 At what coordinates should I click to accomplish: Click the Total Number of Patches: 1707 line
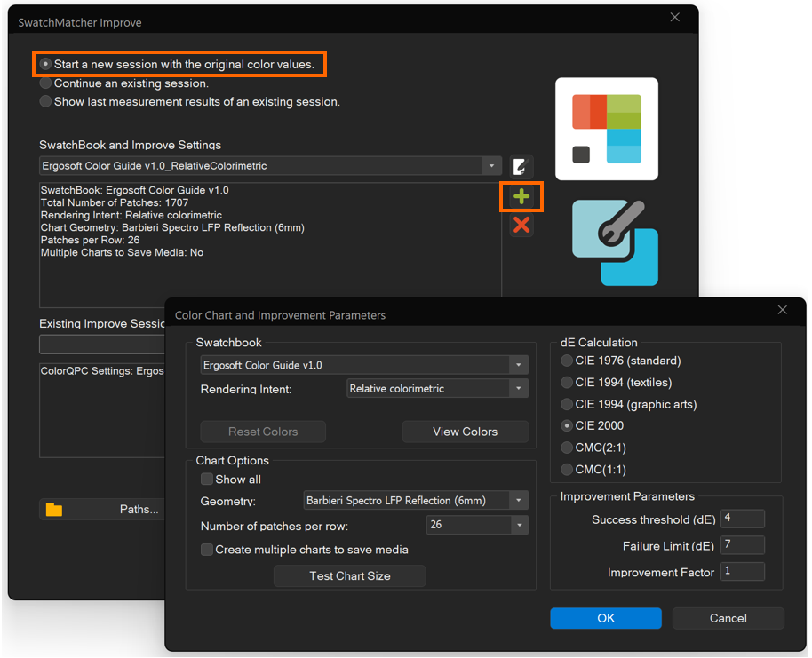point(115,203)
